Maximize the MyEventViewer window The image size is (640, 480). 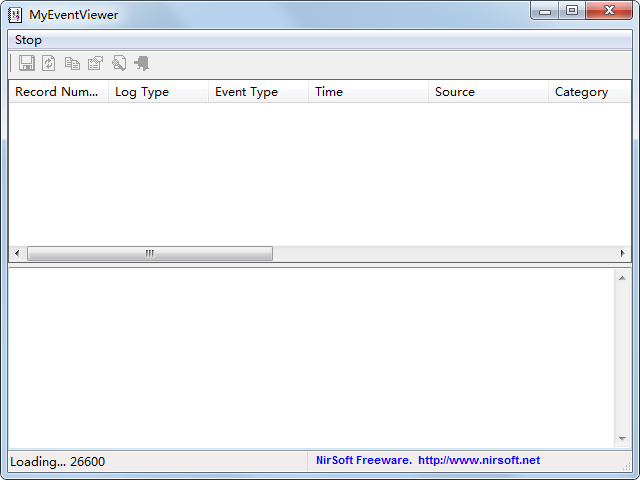point(572,11)
